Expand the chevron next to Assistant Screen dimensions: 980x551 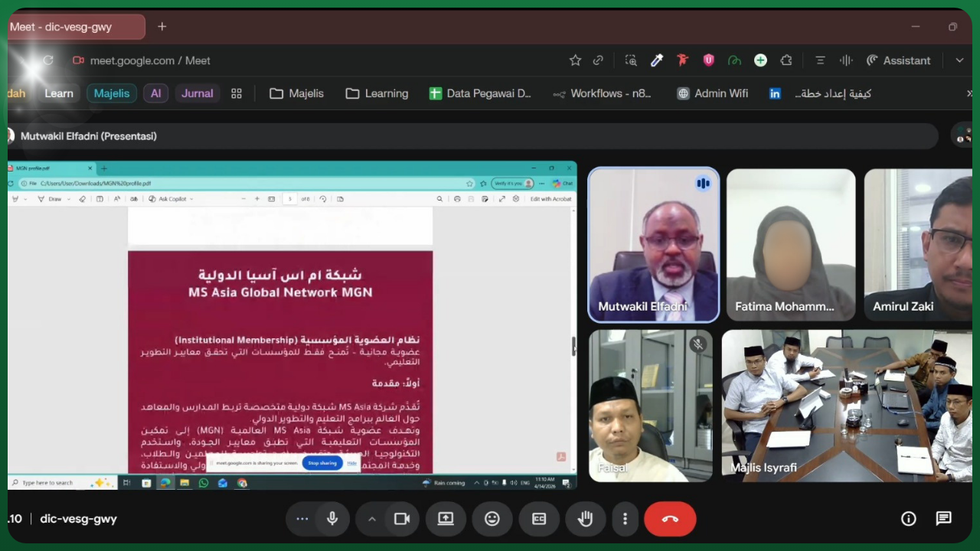[959, 60]
